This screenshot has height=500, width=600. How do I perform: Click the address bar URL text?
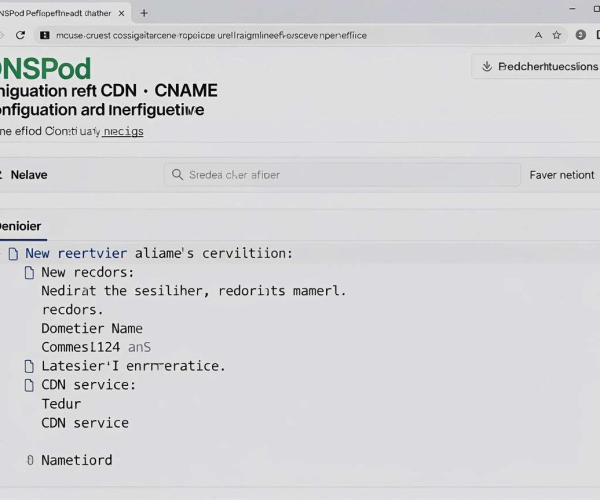point(211,36)
